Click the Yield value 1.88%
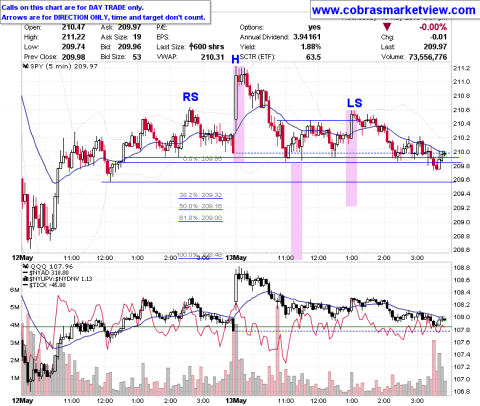 pyautogui.click(x=311, y=47)
